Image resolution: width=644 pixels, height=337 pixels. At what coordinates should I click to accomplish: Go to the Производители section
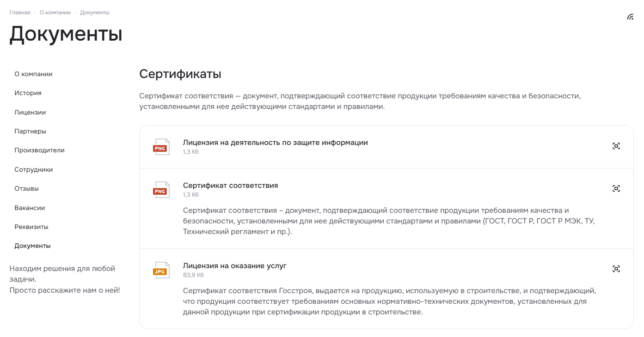pos(39,150)
